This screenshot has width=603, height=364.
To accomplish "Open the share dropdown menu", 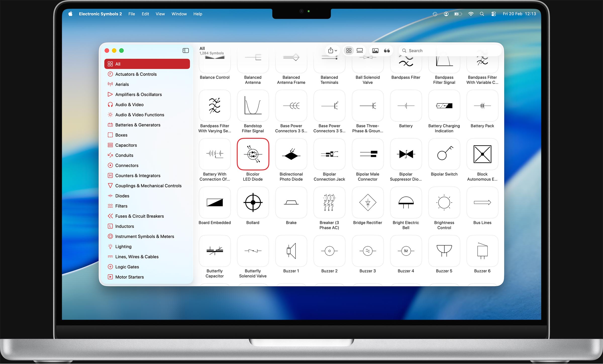I will pos(332,51).
